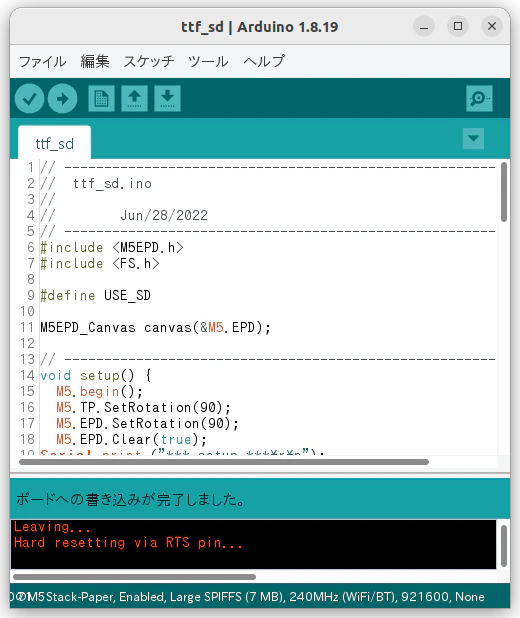Open the ファイル menu
This screenshot has height=618, width=520.
pos(43,61)
